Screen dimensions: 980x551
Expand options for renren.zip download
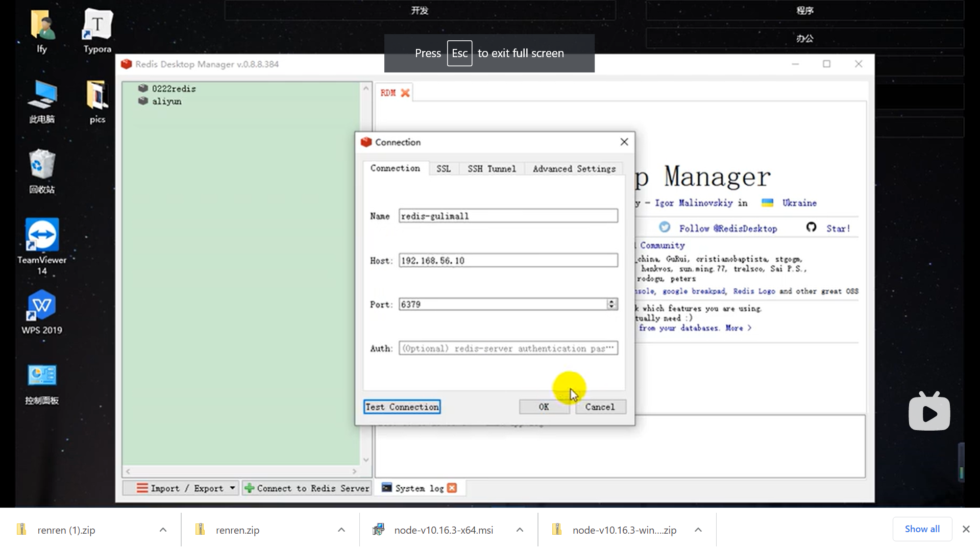(x=341, y=530)
